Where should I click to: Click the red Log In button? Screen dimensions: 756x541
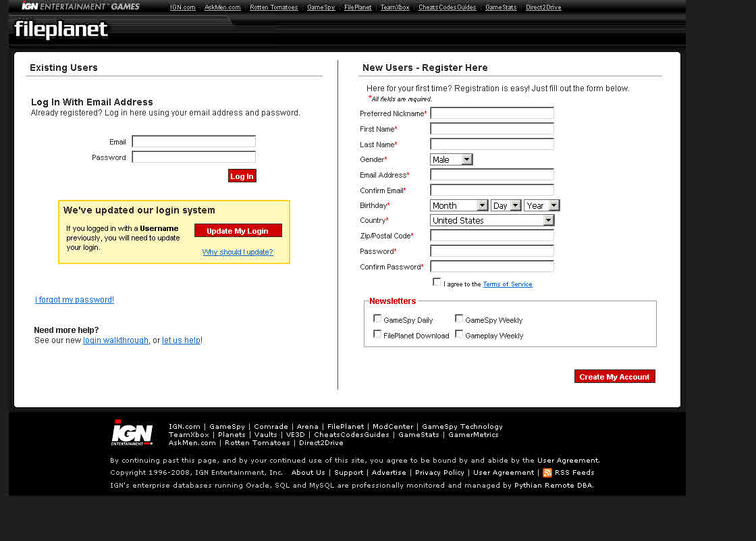click(x=242, y=176)
